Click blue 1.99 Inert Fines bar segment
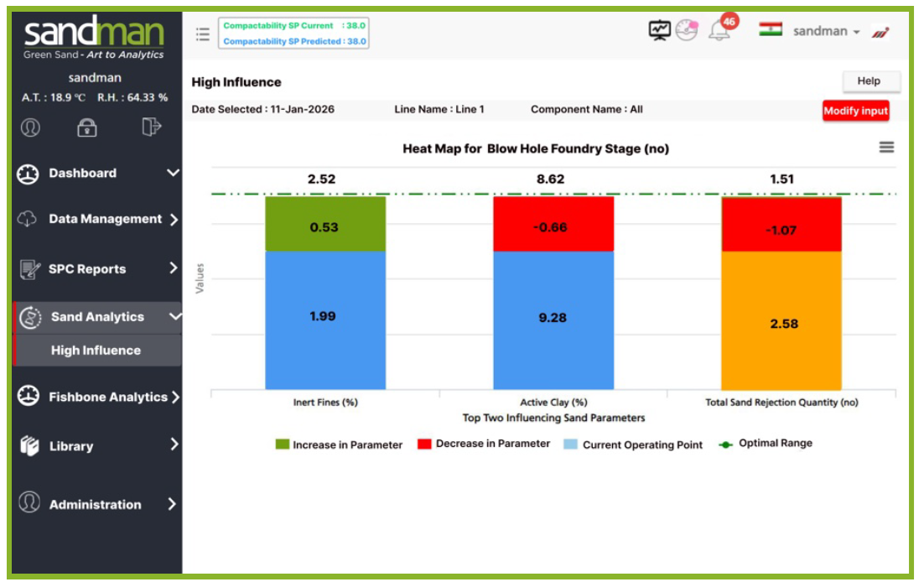Screen dimensions: 924x582 point(325,320)
